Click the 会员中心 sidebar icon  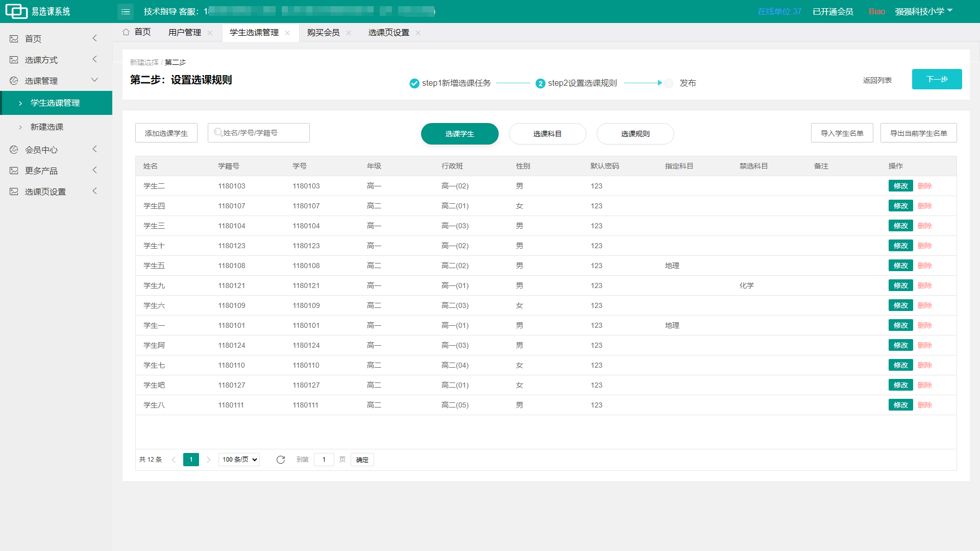click(14, 150)
